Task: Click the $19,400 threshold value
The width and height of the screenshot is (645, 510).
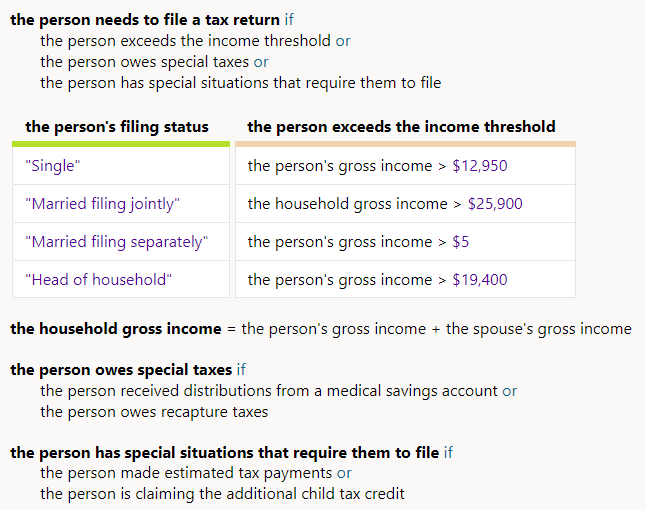Action: coord(480,280)
